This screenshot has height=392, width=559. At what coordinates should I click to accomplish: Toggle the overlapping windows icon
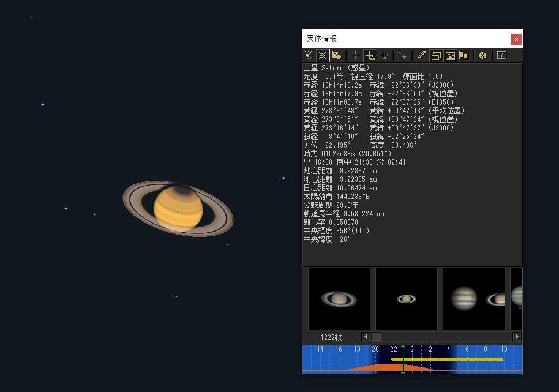tap(436, 55)
